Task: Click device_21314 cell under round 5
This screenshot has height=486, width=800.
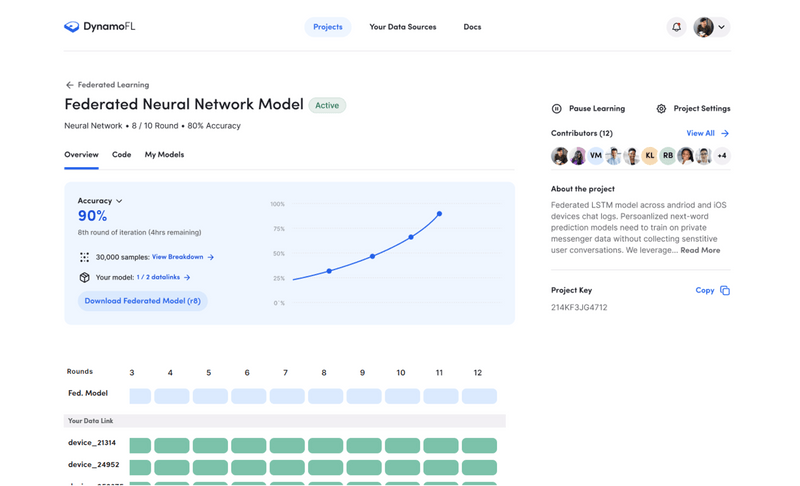Action: point(210,445)
